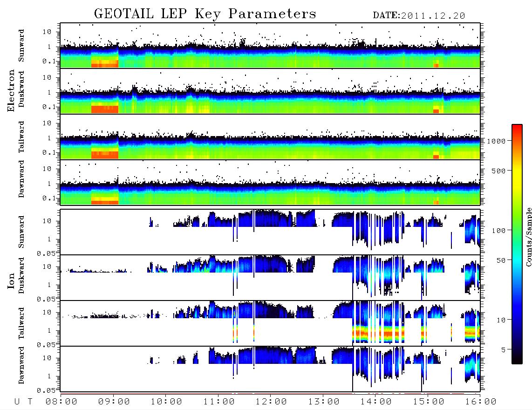The image size is (532, 410).
Task: Click the red top of the colorbar
Action: [x=517, y=129]
